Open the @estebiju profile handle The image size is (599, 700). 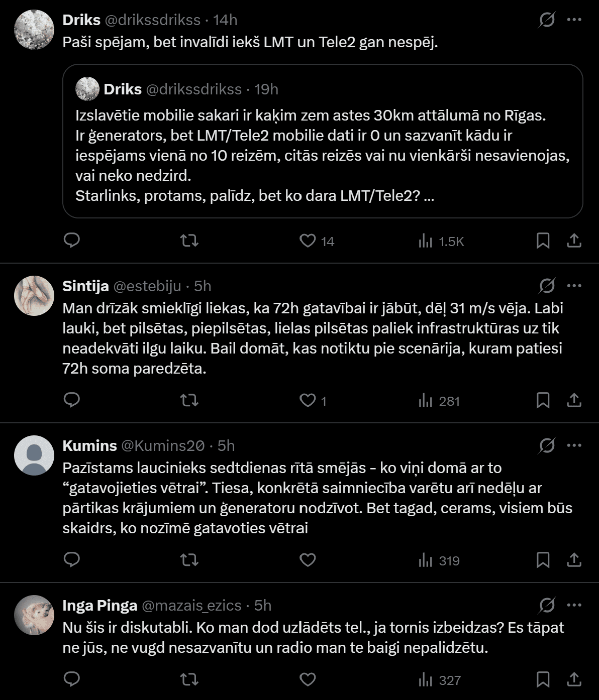(x=147, y=286)
